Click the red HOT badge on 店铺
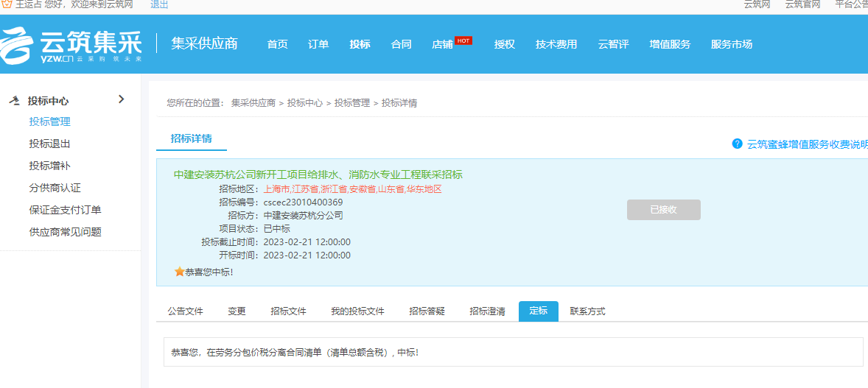This screenshot has height=388, width=868. [x=463, y=40]
